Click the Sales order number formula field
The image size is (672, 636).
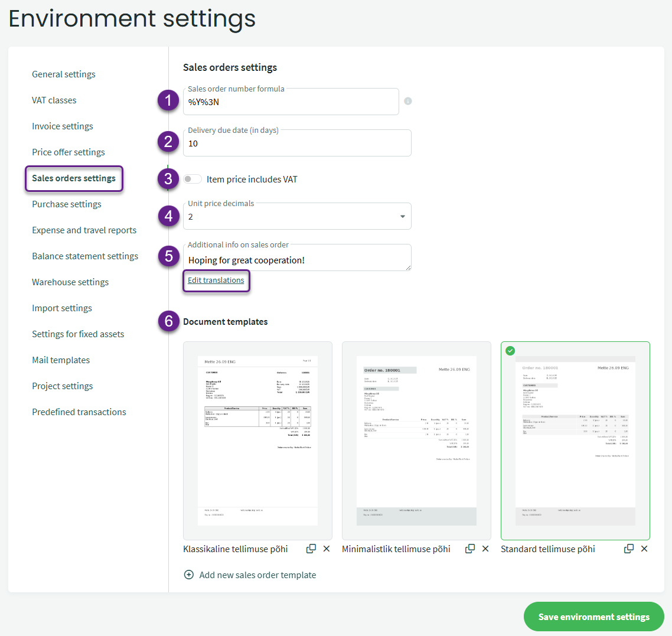(291, 102)
